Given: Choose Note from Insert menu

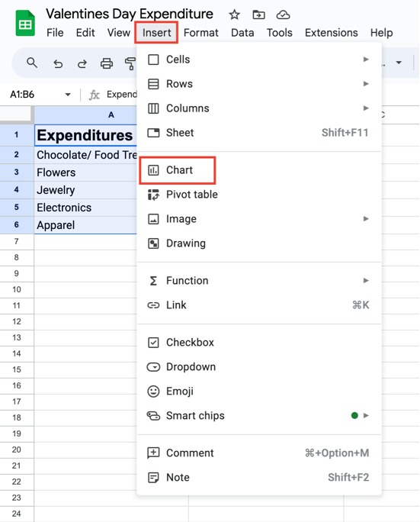Looking at the screenshot, I should (x=259, y=478).
